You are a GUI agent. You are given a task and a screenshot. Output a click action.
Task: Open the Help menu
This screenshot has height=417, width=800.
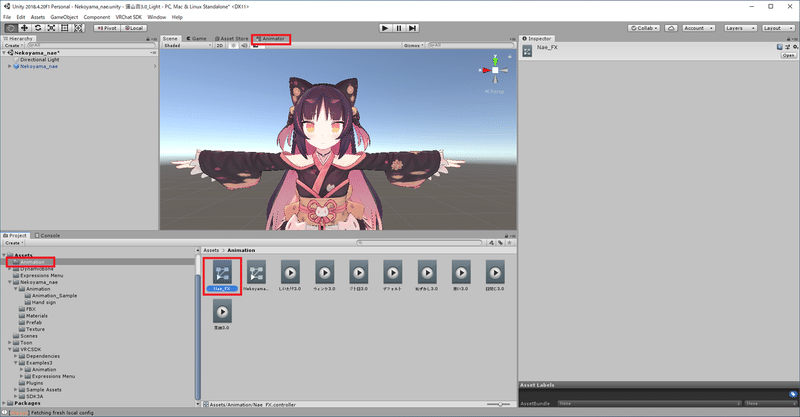(177, 17)
